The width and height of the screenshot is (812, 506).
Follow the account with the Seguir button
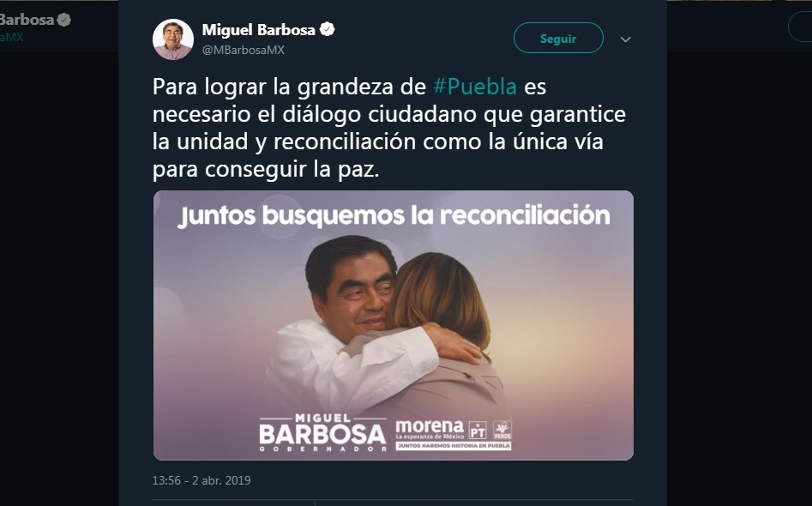tap(558, 39)
